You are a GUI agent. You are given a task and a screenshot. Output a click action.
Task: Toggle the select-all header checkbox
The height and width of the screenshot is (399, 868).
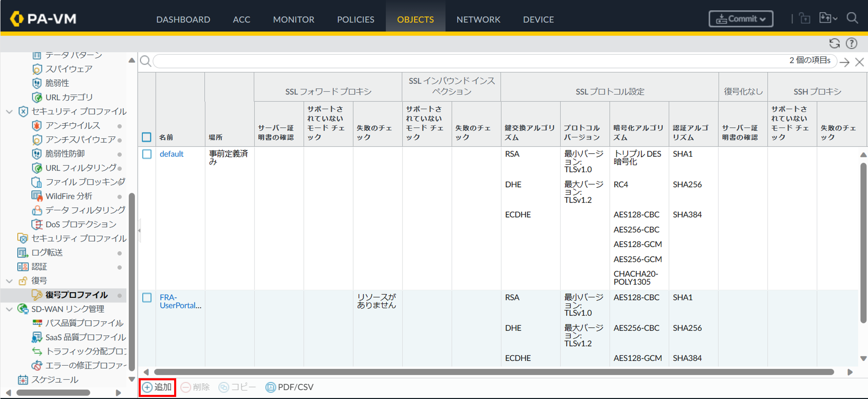tap(147, 137)
